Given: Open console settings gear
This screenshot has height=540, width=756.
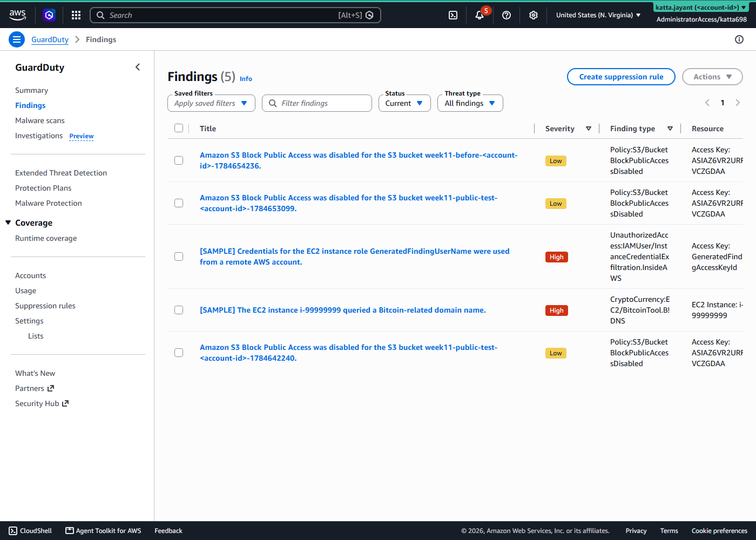Looking at the screenshot, I should point(534,15).
